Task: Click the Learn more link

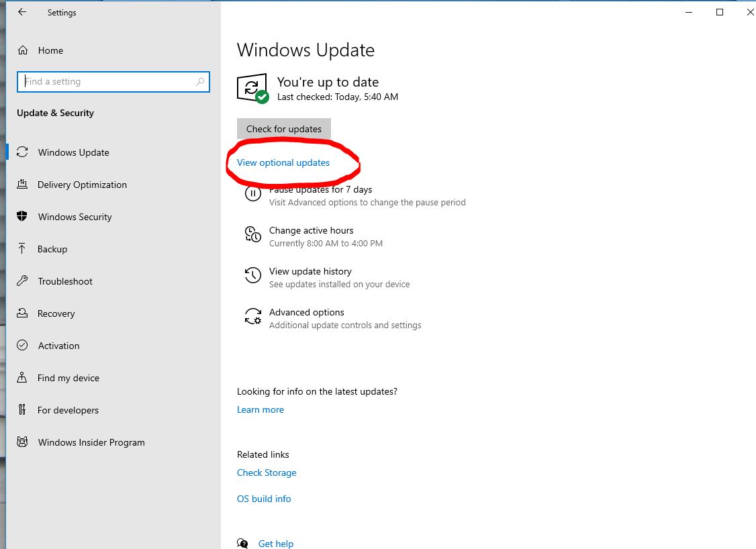Action: pyautogui.click(x=260, y=409)
